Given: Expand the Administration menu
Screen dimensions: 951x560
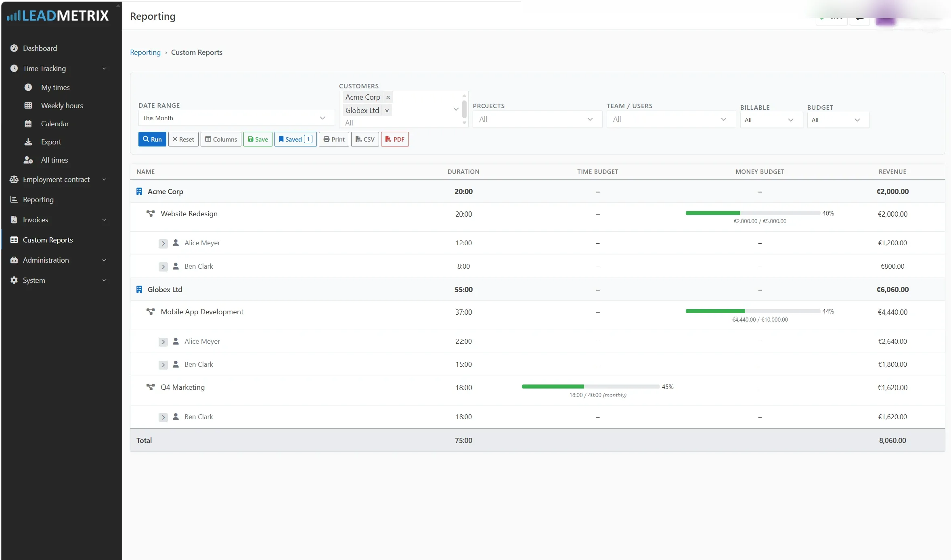Looking at the screenshot, I should coord(104,260).
